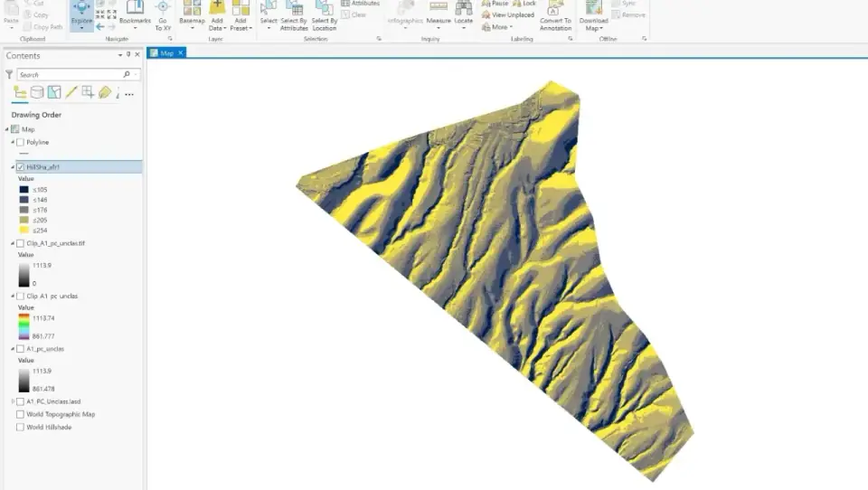
Task: Click Lock labels
Action: point(524,4)
